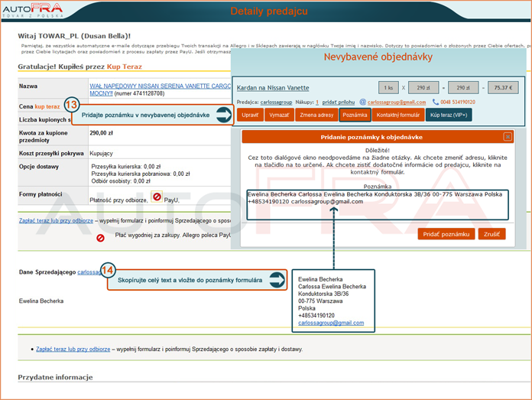The width and height of the screenshot is (532, 400).
Task: Click the +48534190120 text in address box
Action: pyautogui.click(x=316, y=315)
